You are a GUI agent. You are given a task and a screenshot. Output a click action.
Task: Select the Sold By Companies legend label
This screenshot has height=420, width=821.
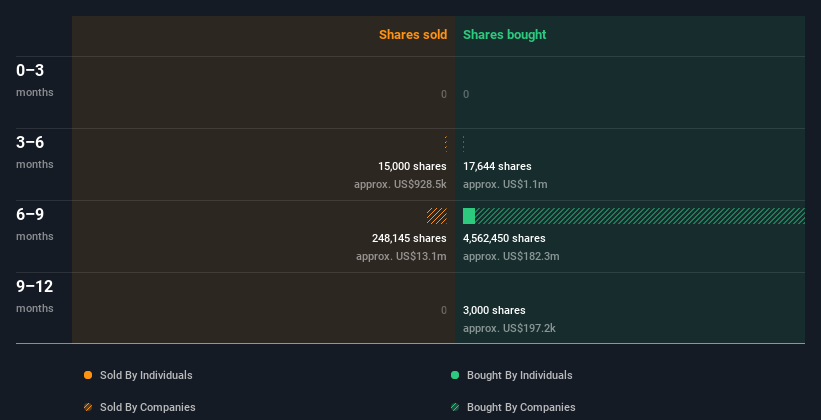(x=148, y=407)
